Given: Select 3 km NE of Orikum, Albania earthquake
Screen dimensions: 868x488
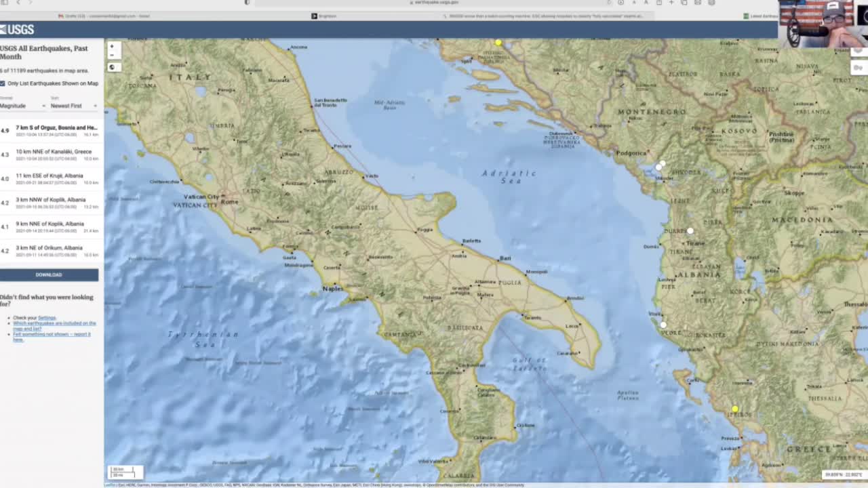Looking at the screenshot, I should pos(52,250).
